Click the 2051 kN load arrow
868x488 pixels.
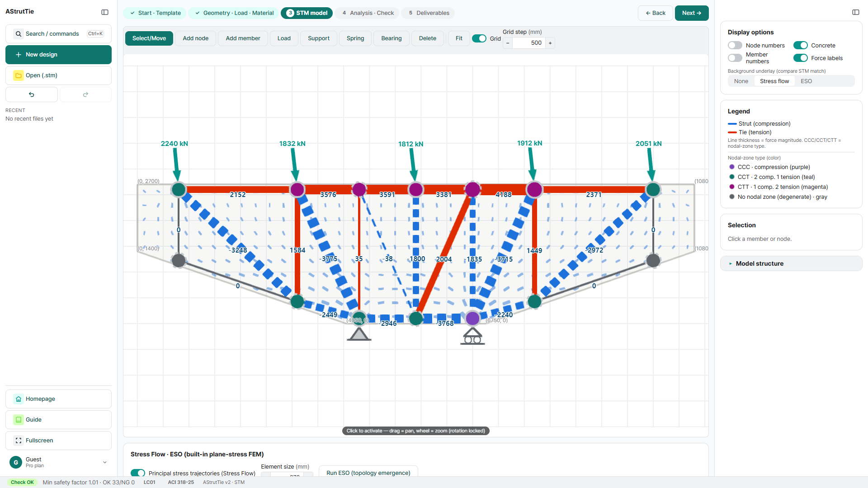pos(650,164)
